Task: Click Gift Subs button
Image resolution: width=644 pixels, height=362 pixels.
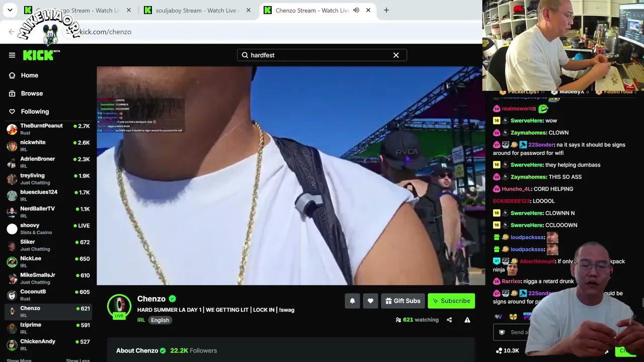Action: [403, 301]
